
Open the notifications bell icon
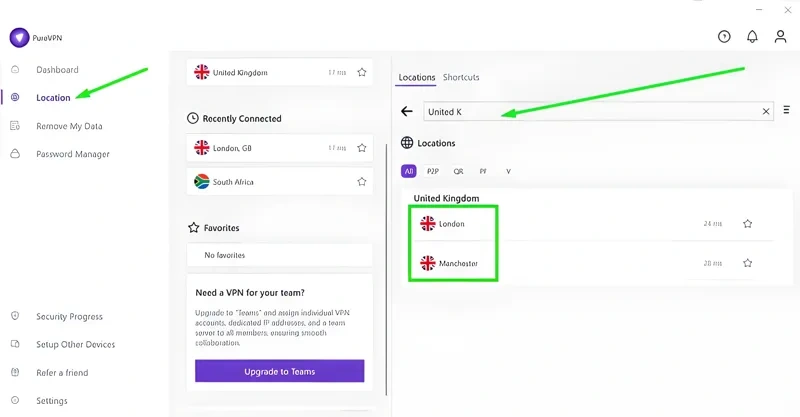[752, 37]
